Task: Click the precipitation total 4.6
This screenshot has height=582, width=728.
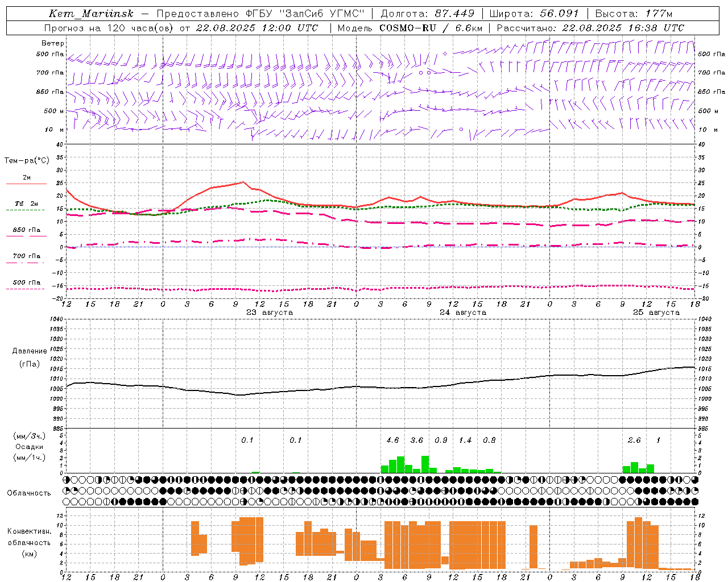Action: [392, 440]
